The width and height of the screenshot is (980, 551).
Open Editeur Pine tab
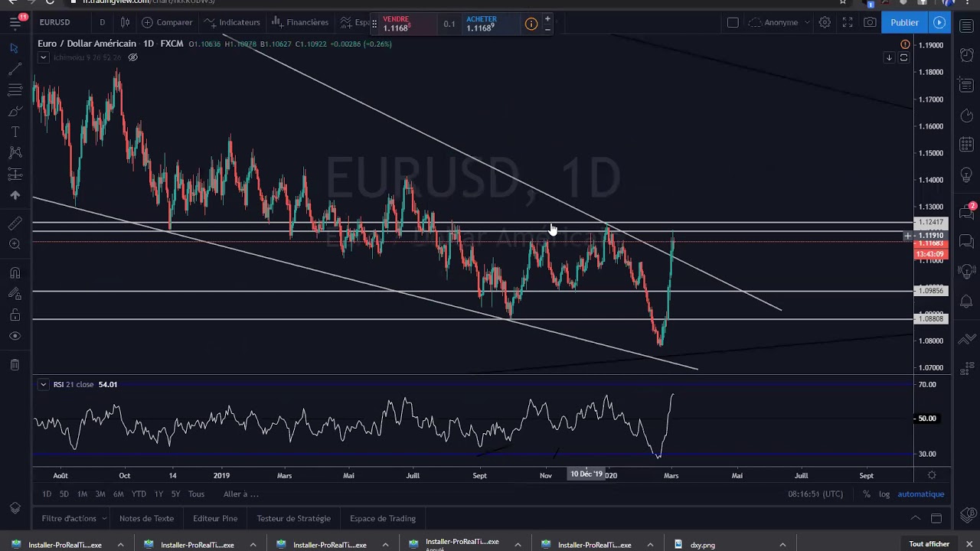pos(215,518)
